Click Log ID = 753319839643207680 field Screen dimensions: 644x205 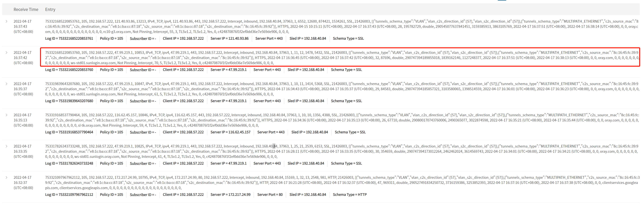(x=69, y=101)
